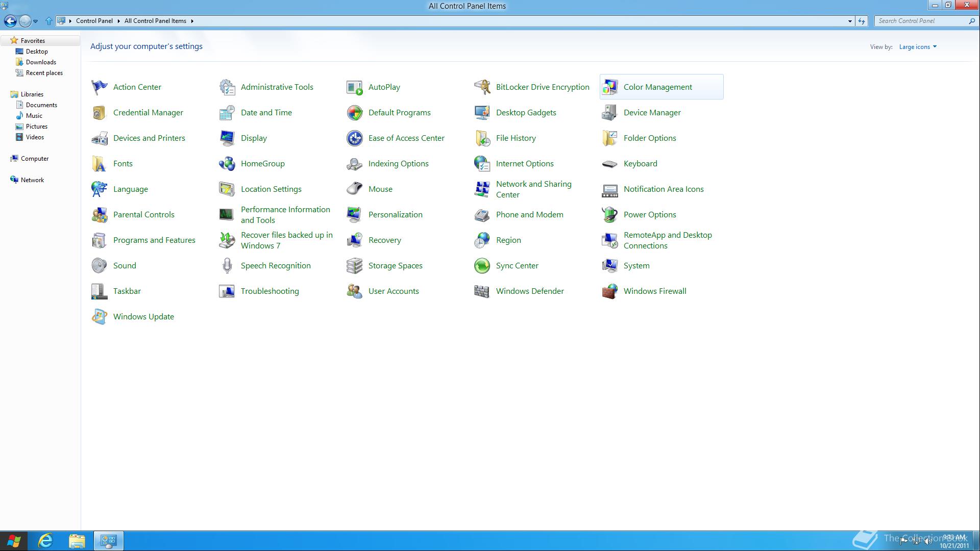Click the Mouse icon

(354, 189)
